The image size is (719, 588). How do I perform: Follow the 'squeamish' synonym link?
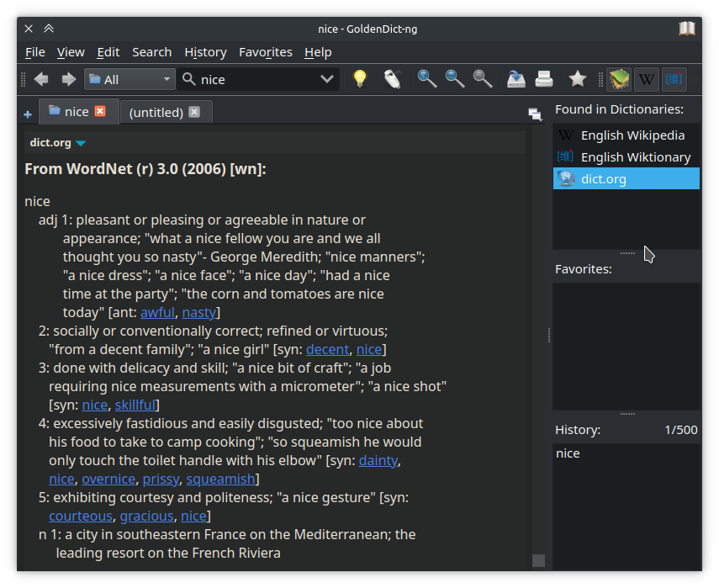pos(220,479)
